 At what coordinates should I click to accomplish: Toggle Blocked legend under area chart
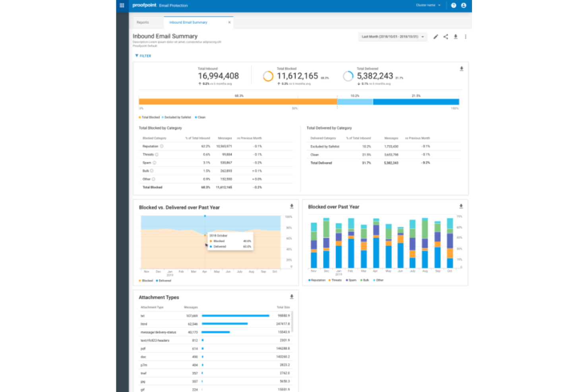146,280
